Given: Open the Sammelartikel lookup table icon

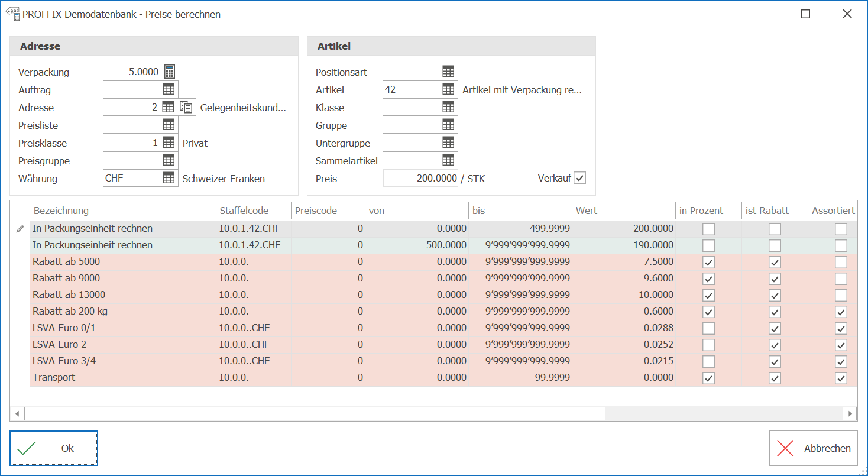Looking at the screenshot, I should pyautogui.click(x=449, y=161).
